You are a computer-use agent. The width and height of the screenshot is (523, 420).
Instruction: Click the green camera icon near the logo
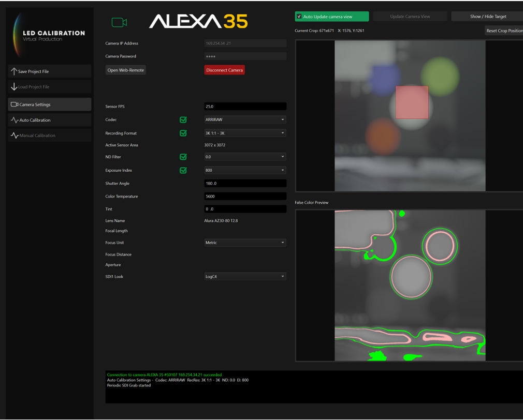[x=119, y=22]
